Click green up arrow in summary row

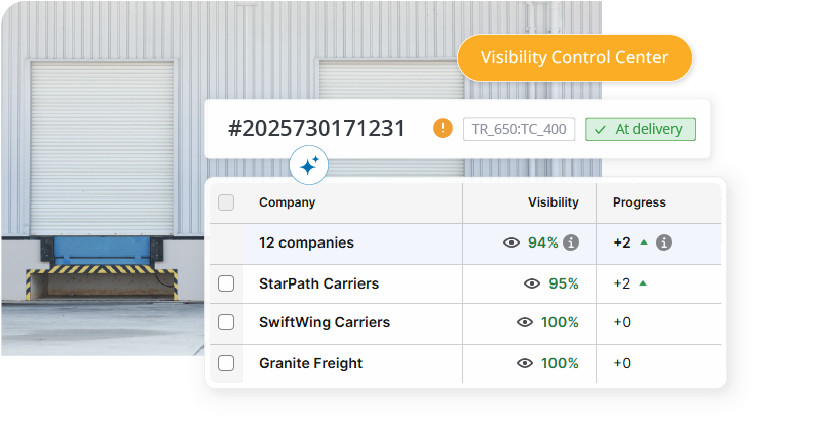tap(643, 242)
